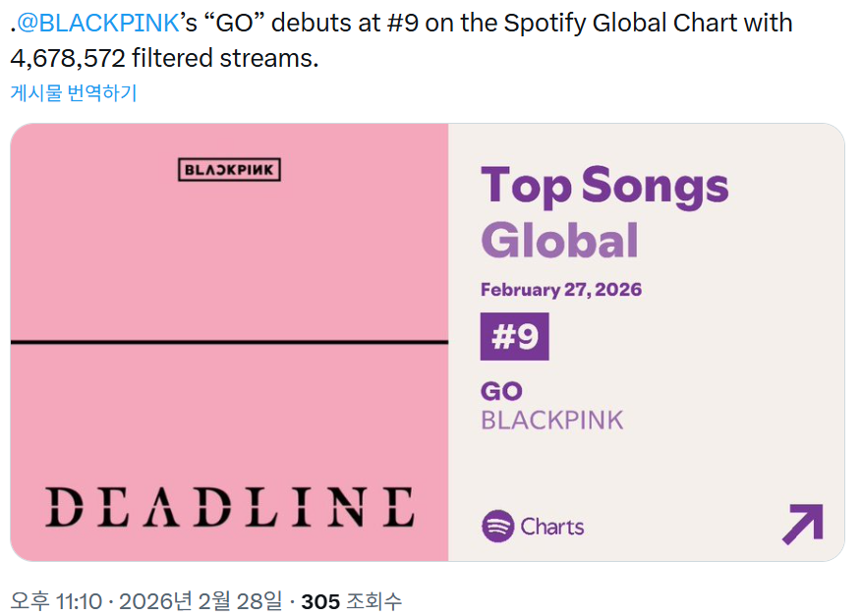Click the GO song title in card
861x616 pixels.
pyautogui.click(x=501, y=391)
